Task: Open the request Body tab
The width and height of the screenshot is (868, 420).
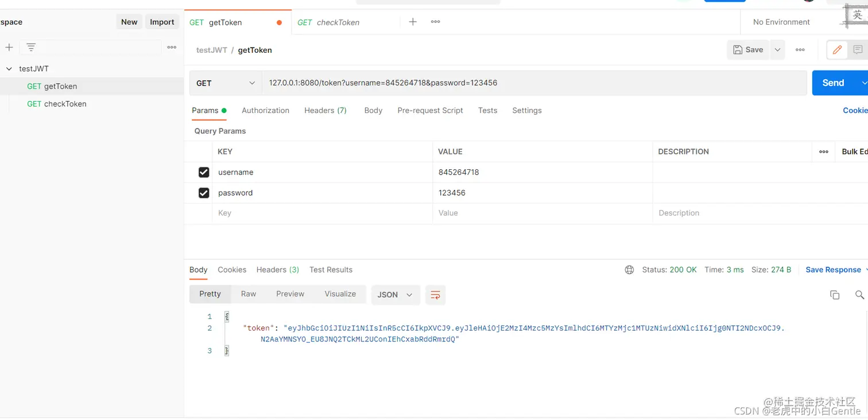Action: (373, 110)
